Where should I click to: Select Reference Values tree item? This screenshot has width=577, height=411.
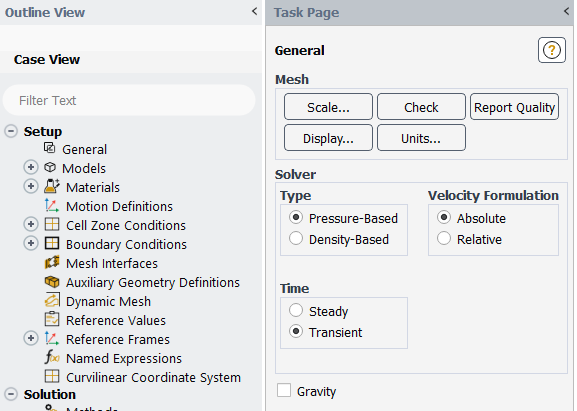click(x=116, y=320)
